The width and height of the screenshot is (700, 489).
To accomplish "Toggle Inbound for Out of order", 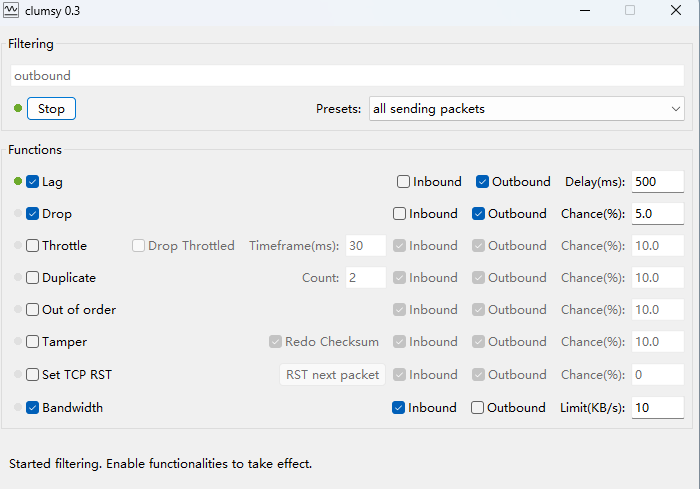I will (x=399, y=310).
